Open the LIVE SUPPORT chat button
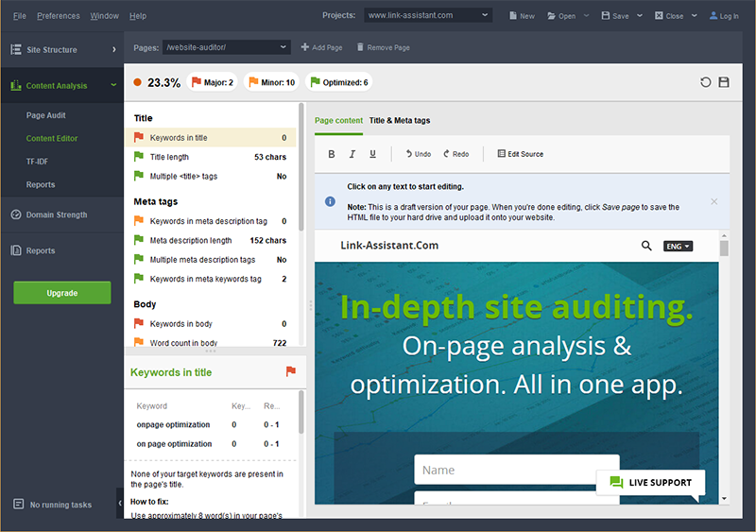Image resolution: width=756 pixels, height=532 pixels. (650, 482)
